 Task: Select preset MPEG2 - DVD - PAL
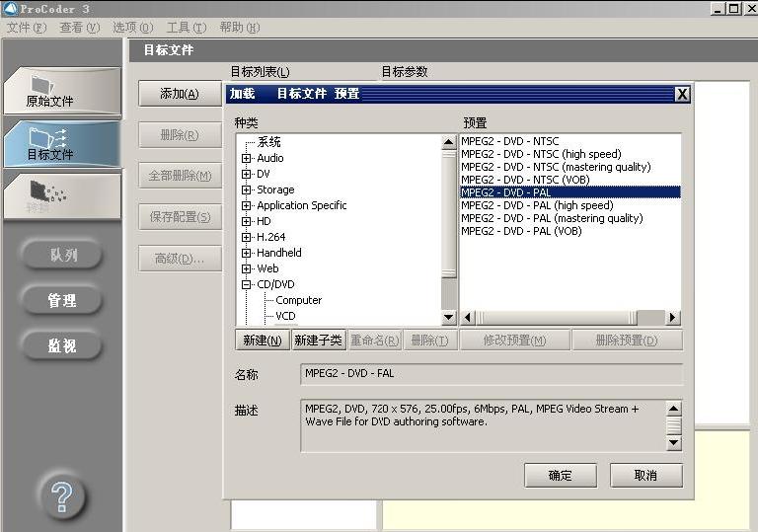[569, 192]
